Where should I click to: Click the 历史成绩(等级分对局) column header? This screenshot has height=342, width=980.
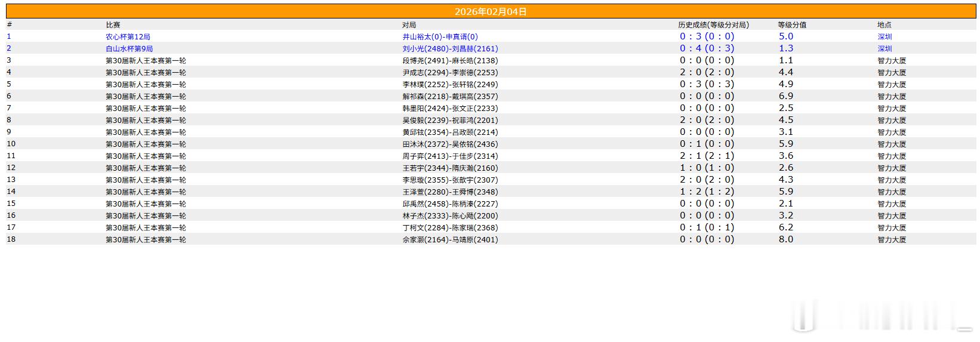[x=713, y=24]
